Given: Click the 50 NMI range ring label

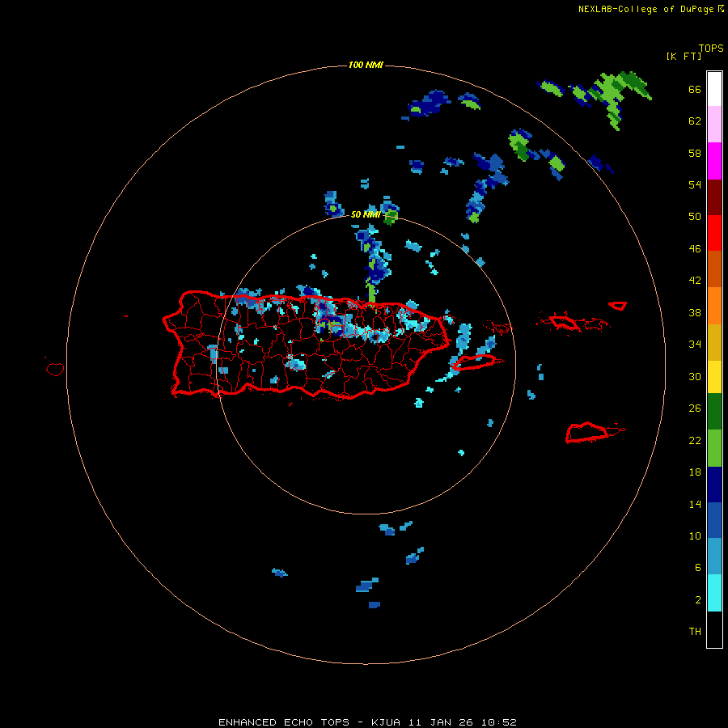Looking at the screenshot, I should 366,214.
